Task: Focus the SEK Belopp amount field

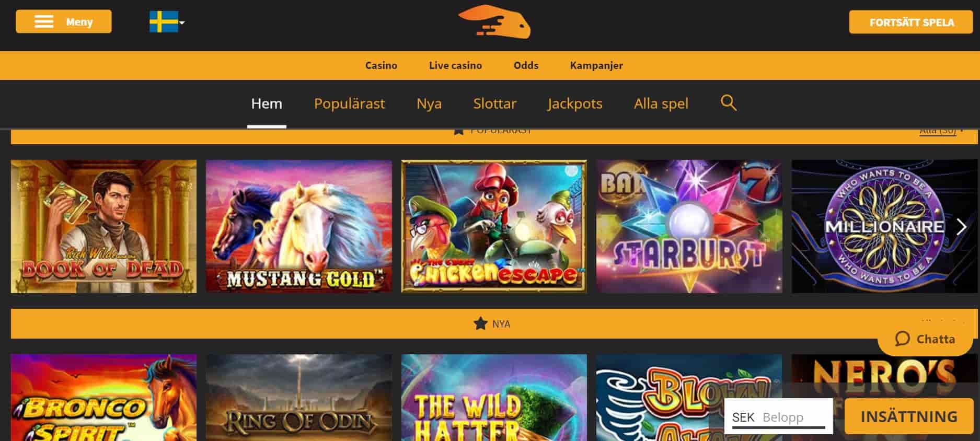Action: point(778,417)
